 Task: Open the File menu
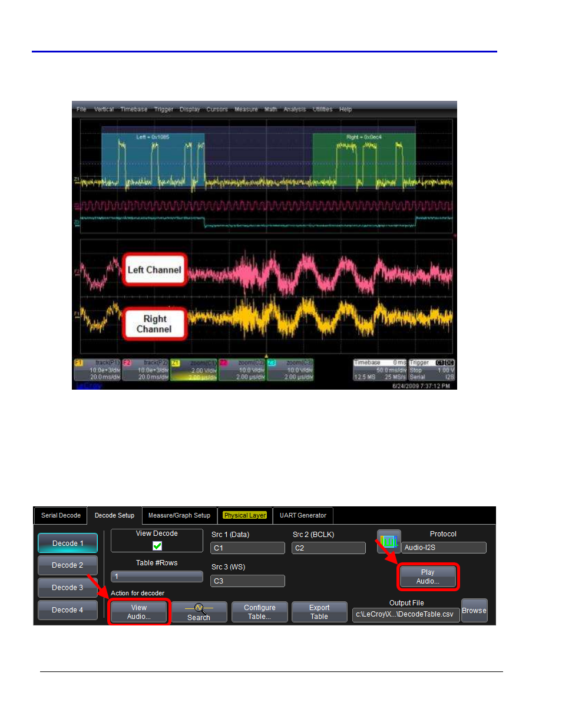(81, 110)
